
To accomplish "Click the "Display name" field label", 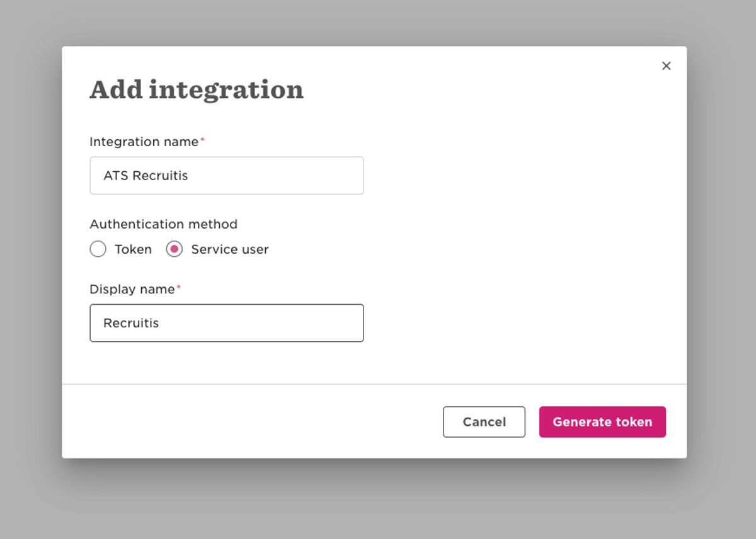I will [132, 289].
